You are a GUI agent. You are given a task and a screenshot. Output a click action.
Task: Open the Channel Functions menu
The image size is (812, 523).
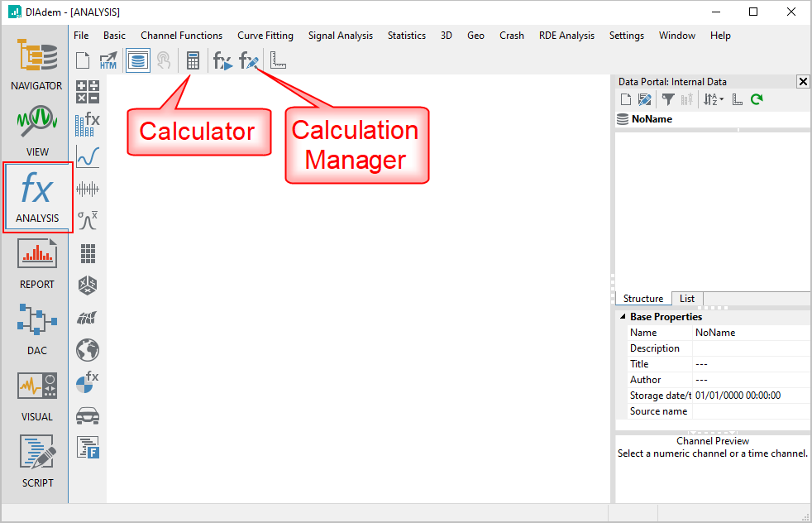tap(182, 36)
